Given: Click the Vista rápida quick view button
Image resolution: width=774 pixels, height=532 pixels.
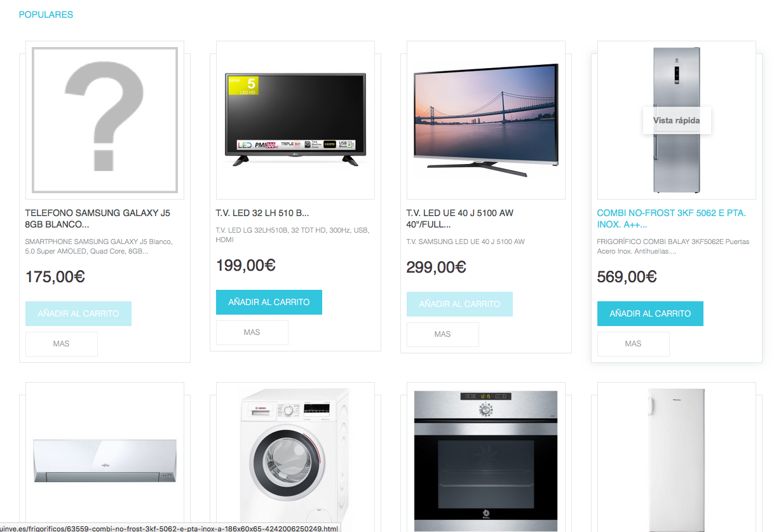Looking at the screenshot, I should pos(677,120).
